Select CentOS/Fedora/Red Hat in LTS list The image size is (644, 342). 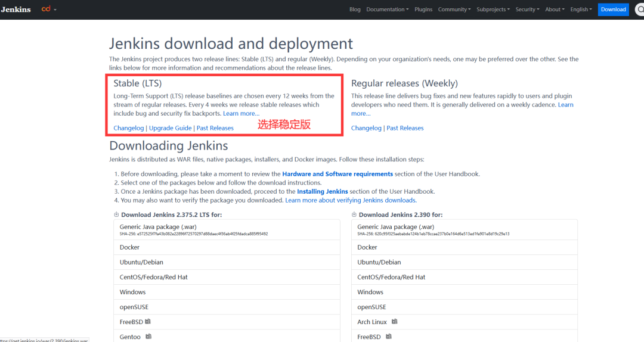[x=227, y=277]
